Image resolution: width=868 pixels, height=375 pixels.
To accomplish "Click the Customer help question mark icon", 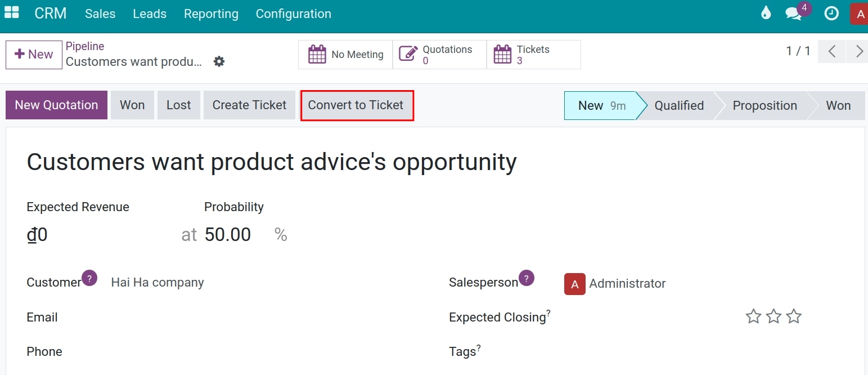I will coord(89,278).
